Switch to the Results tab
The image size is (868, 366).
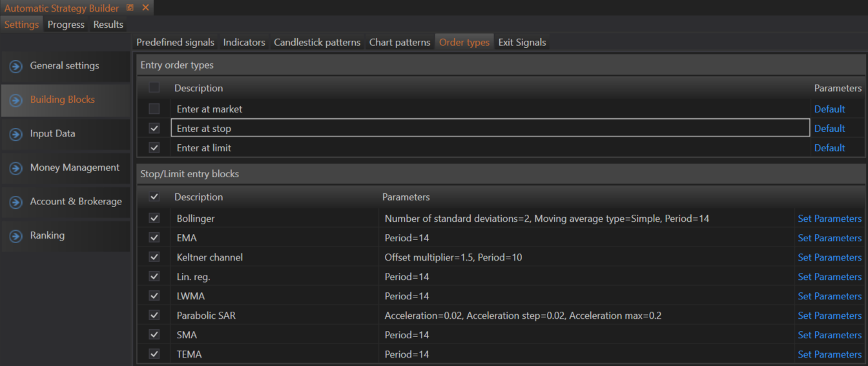tap(108, 25)
